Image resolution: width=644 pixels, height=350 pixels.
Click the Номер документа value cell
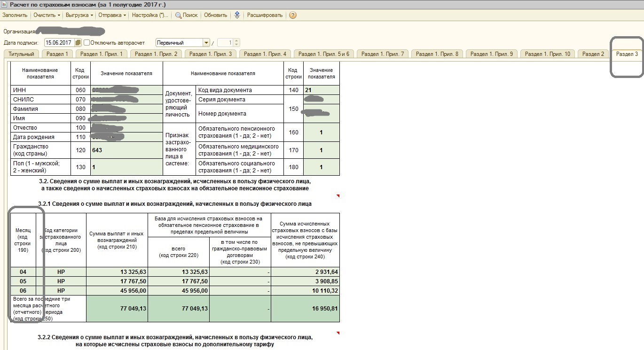[x=321, y=113]
